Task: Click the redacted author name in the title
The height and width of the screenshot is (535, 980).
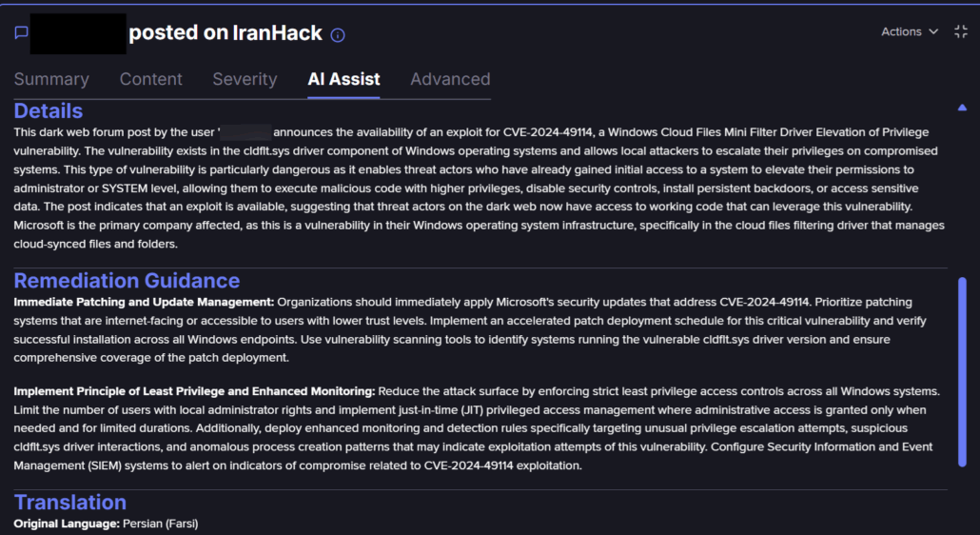Action: [78, 33]
